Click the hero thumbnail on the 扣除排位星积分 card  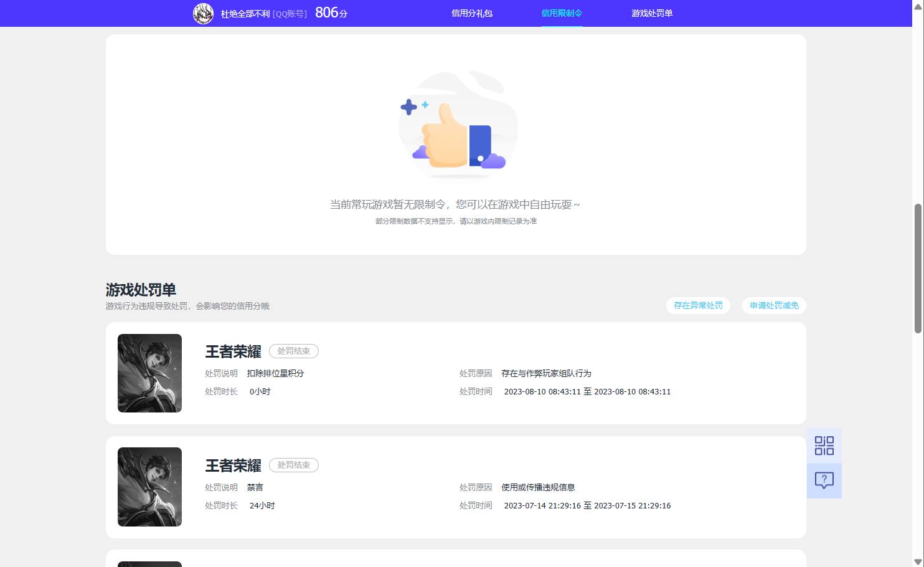click(149, 373)
